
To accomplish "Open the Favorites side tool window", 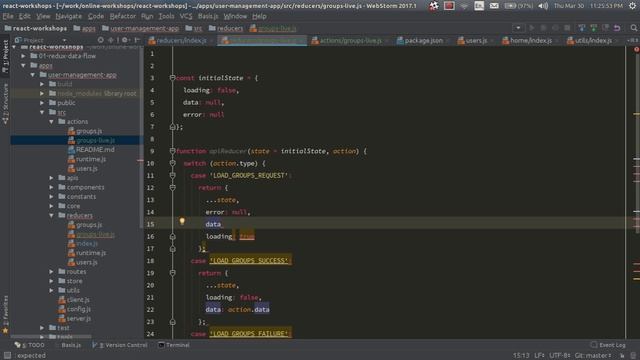I will click(5, 315).
